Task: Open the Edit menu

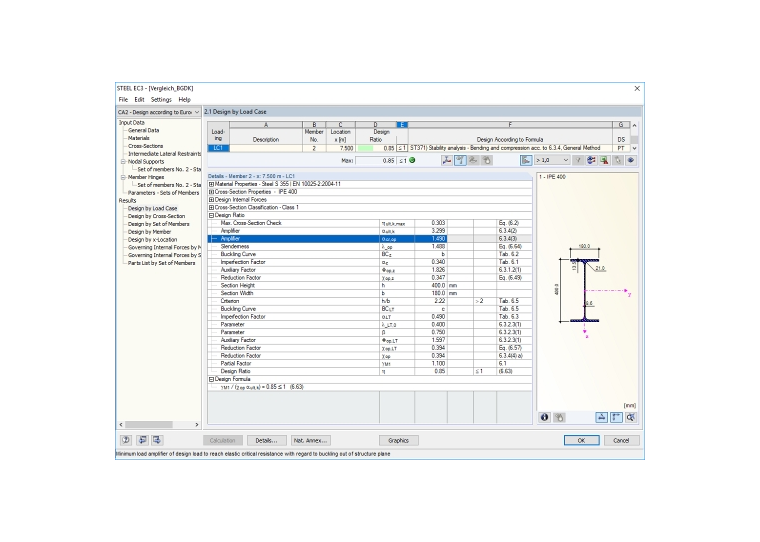Action: [x=140, y=99]
